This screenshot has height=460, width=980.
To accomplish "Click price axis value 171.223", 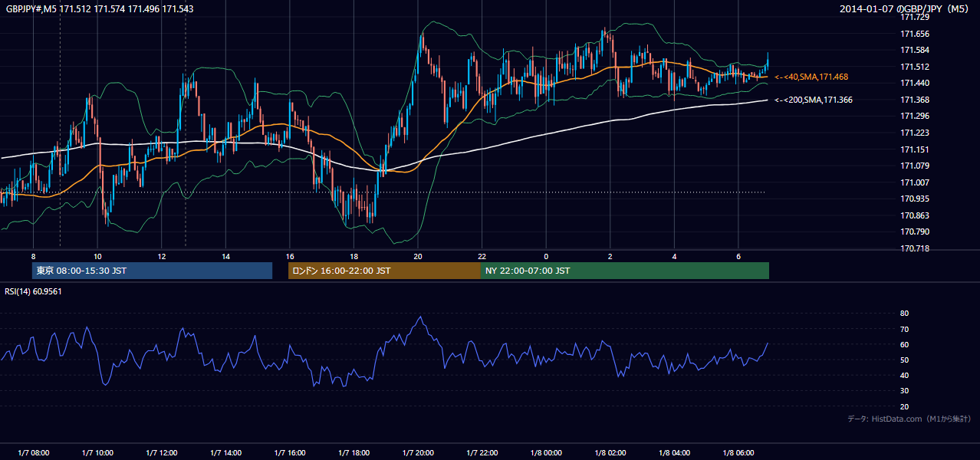I will click(915, 133).
